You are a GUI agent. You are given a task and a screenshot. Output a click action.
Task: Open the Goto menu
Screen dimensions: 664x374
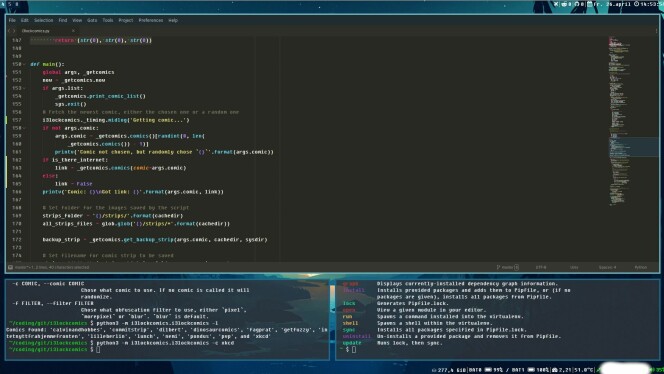point(92,20)
